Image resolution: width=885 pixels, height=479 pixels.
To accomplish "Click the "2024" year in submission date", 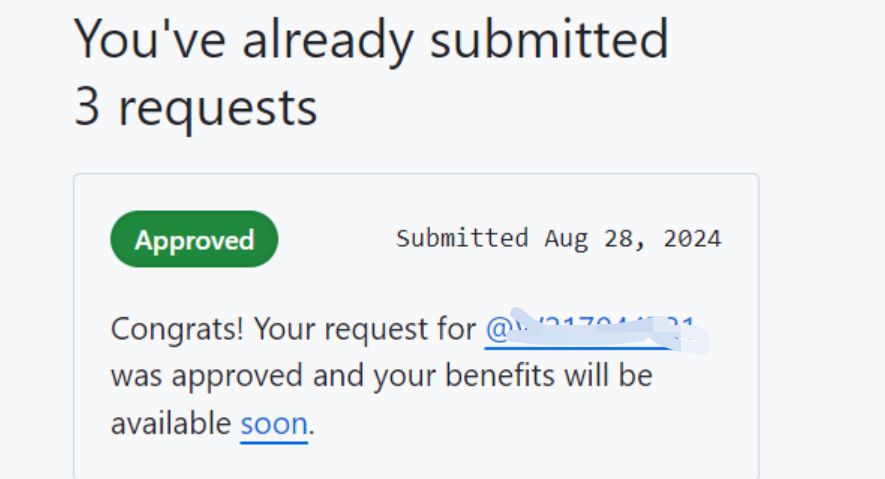I will coord(693,239).
